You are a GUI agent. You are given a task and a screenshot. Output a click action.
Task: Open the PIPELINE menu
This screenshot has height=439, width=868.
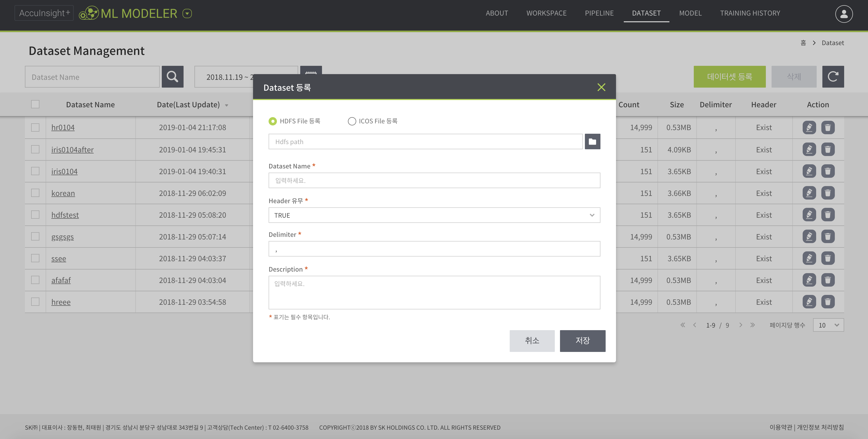coord(599,13)
